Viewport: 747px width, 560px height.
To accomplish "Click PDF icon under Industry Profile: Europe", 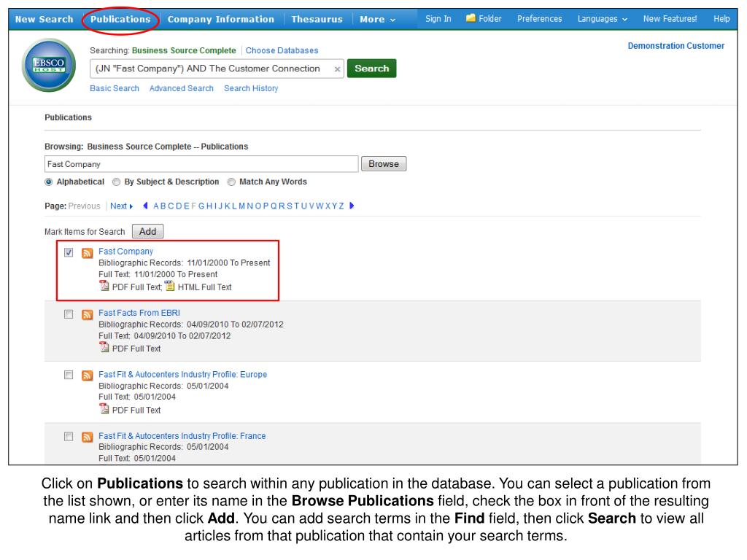I will click(104, 408).
